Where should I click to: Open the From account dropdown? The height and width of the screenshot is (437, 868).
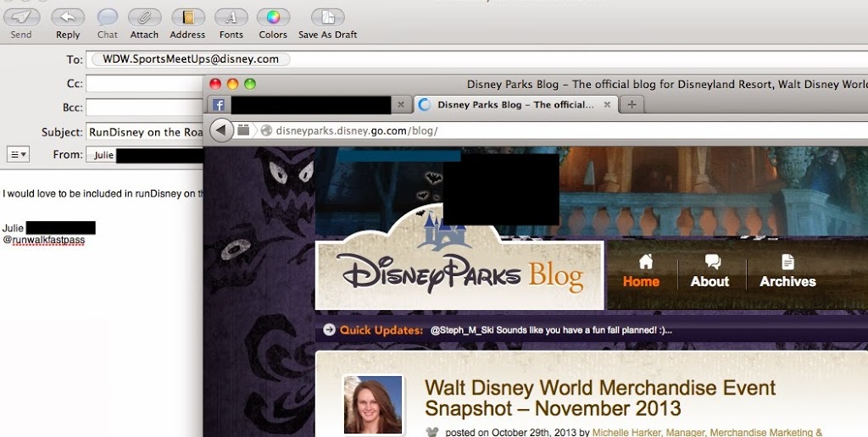144,155
